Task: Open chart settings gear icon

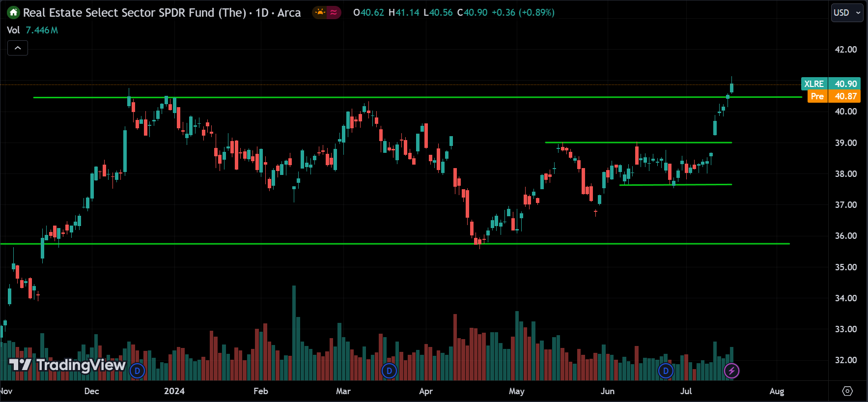Action: [847, 391]
